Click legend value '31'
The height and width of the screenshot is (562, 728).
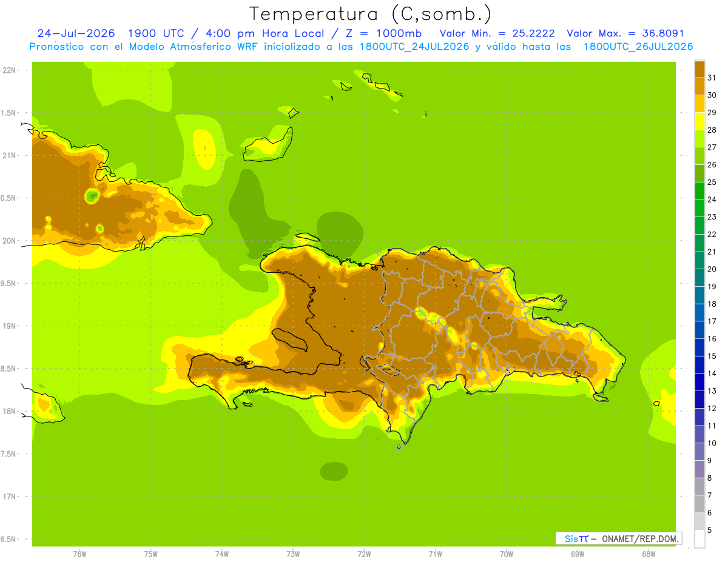coord(712,78)
